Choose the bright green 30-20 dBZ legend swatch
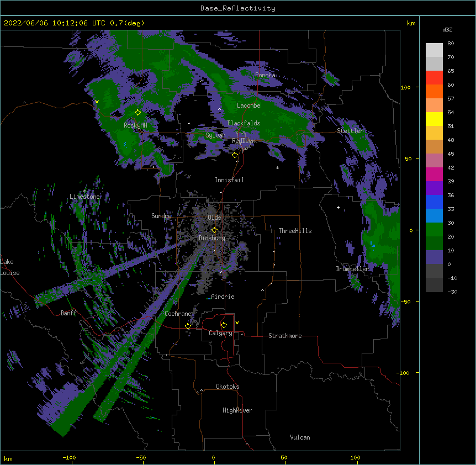 (x=434, y=230)
